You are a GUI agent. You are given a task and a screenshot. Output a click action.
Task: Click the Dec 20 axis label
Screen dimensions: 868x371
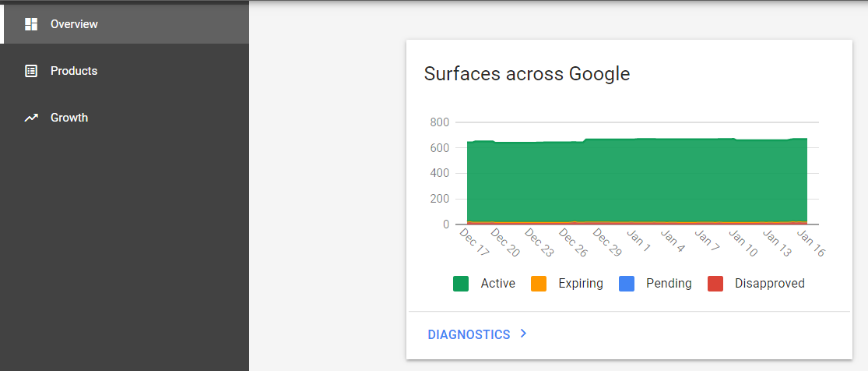coord(504,243)
